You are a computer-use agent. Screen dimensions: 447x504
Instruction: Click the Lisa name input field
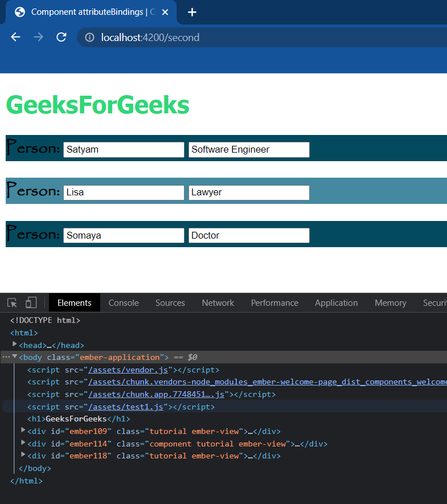click(x=124, y=192)
